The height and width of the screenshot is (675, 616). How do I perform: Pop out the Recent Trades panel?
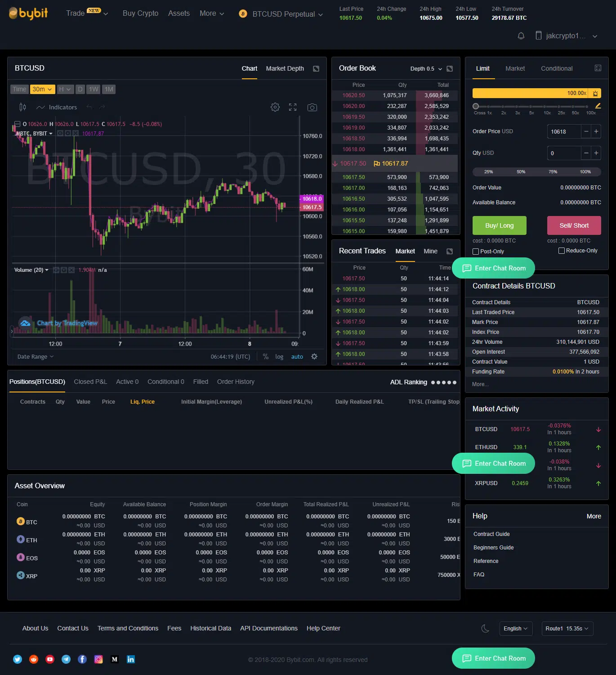[x=450, y=251]
